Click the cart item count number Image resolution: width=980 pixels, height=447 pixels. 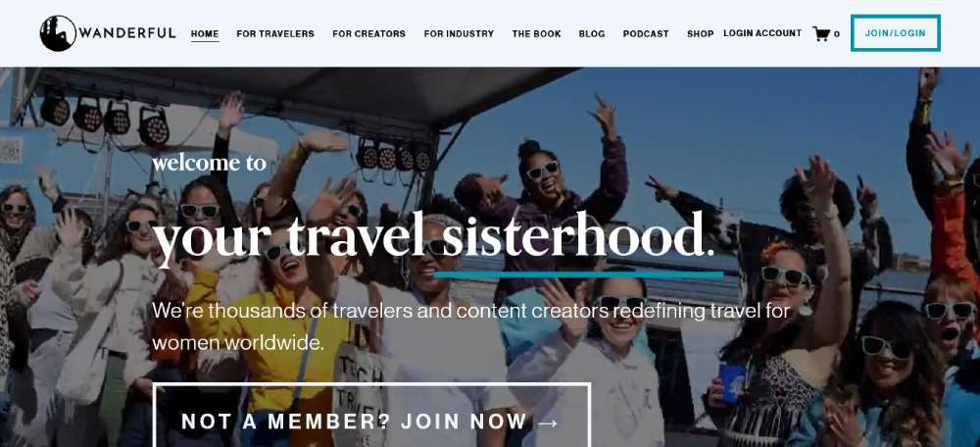pyautogui.click(x=837, y=34)
